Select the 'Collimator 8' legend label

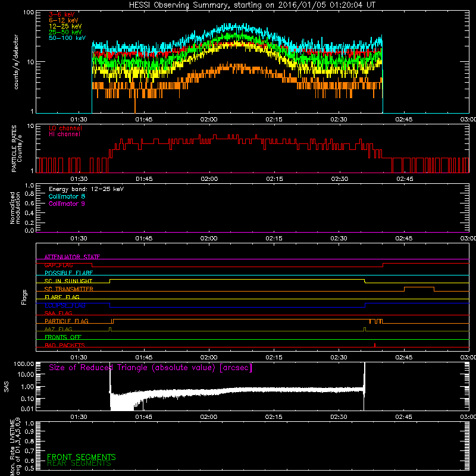point(67,196)
